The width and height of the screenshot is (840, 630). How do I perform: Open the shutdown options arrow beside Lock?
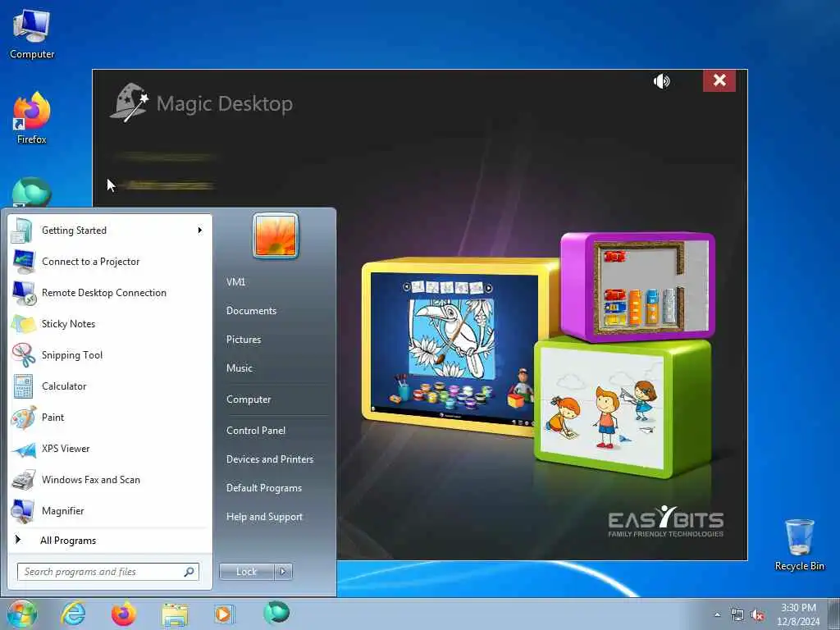click(283, 572)
